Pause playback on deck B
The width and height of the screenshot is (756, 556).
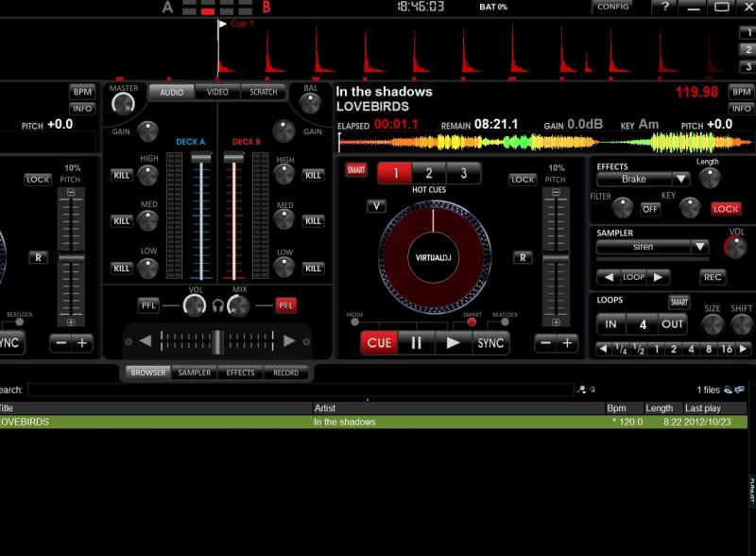tap(416, 343)
